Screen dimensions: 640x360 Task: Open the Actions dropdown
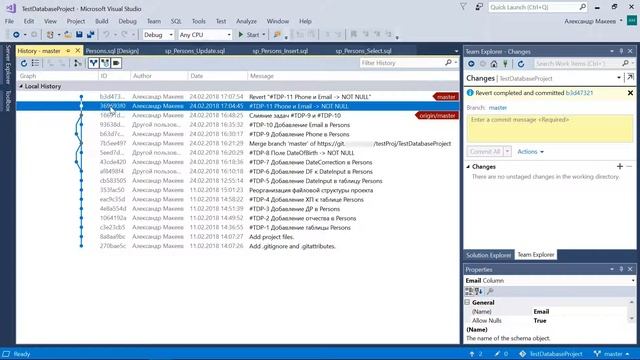pyautogui.click(x=530, y=151)
